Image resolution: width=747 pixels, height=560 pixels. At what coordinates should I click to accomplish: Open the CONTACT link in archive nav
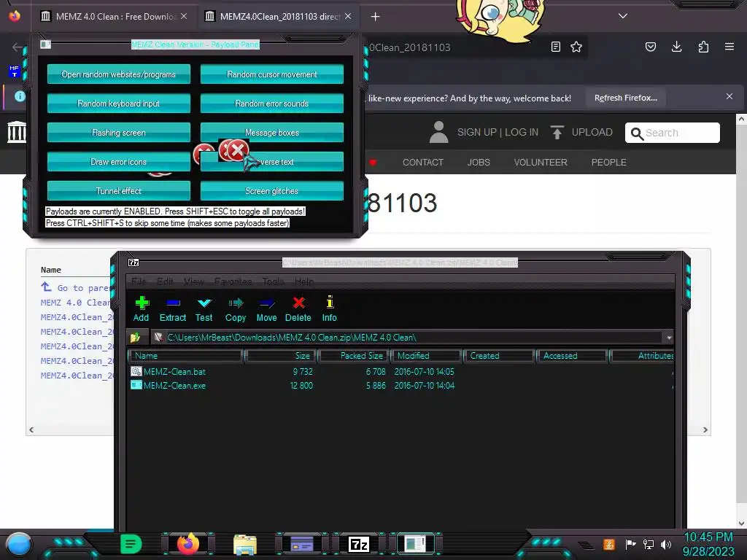(423, 163)
